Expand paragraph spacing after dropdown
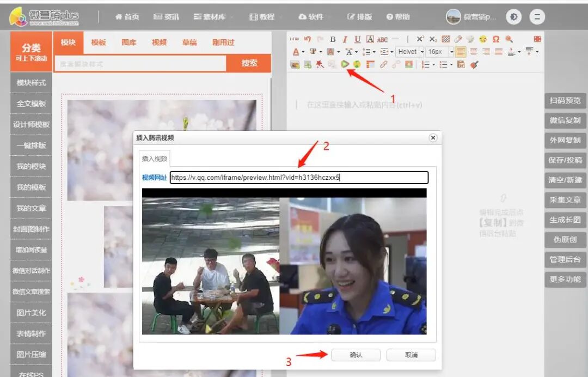This screenshot has height=377, width=588. (x=537, y=52)
